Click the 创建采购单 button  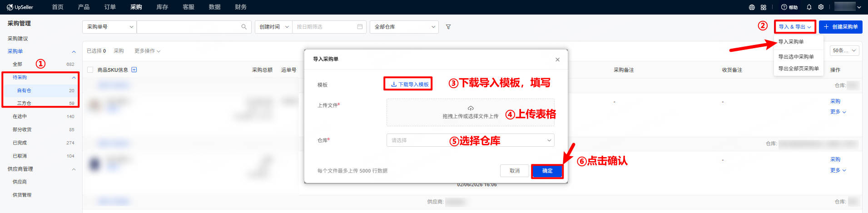coord(840,27)
